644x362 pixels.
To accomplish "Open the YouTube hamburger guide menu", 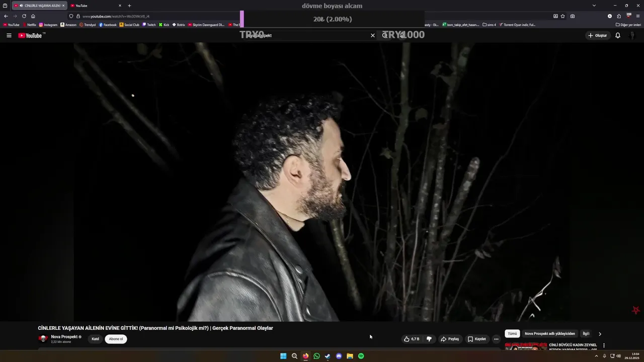I will (x=9, y=35).
